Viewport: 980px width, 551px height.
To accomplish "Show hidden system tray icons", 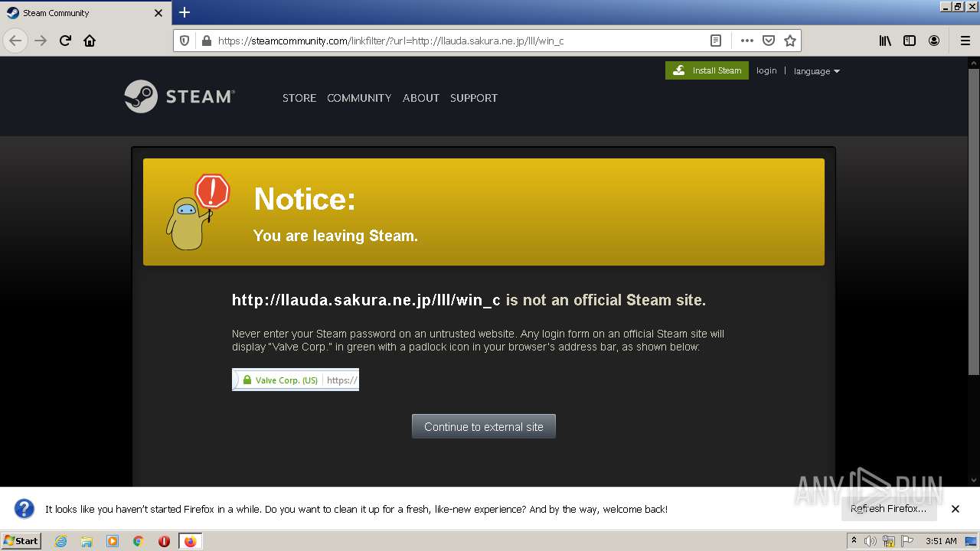I will click(x=854, y=541).
